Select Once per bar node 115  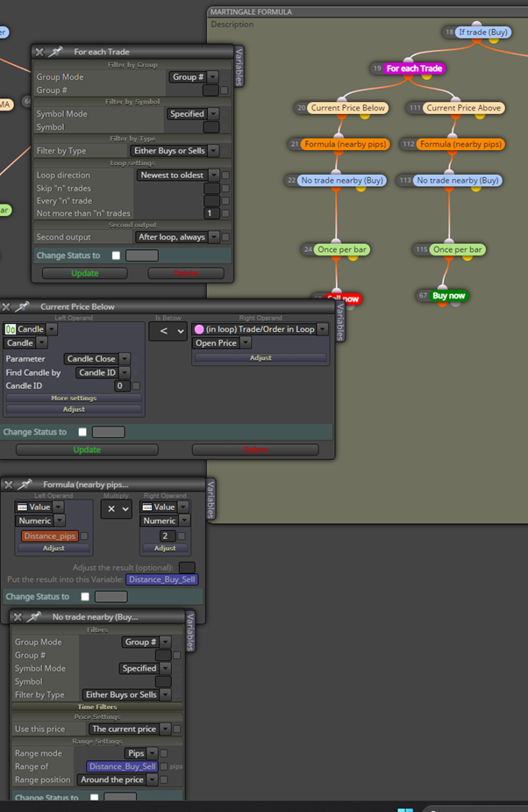[457, 249]
